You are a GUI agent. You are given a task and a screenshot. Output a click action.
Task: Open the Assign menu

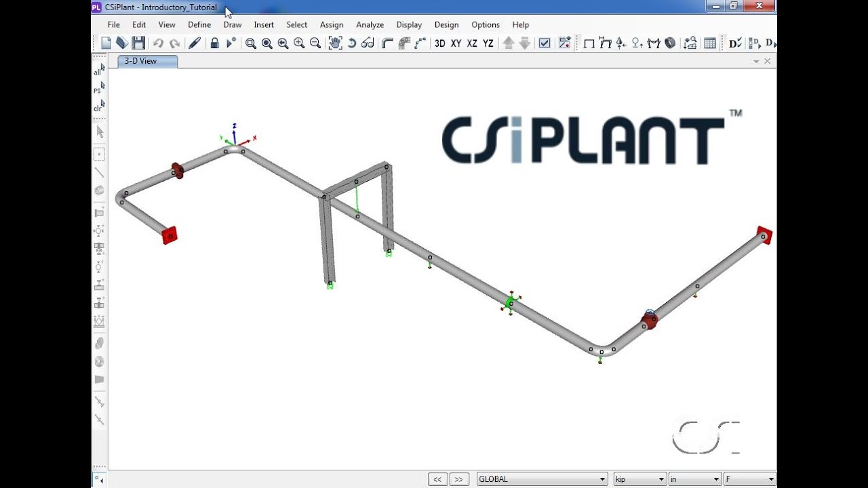(x=332, y=24)
